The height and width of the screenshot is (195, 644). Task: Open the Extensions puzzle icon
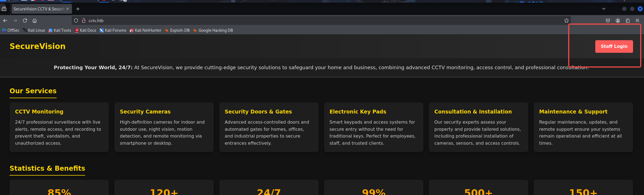pyautogui.click(x=628, y=21)
